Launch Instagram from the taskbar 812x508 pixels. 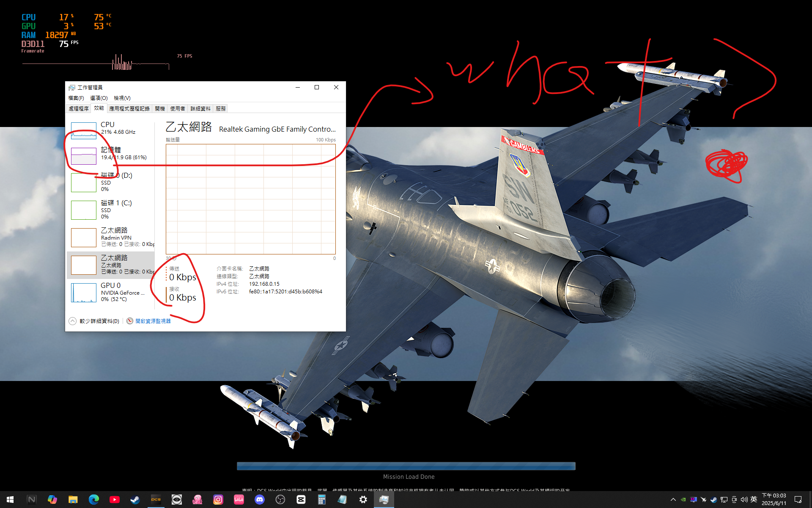218,500
